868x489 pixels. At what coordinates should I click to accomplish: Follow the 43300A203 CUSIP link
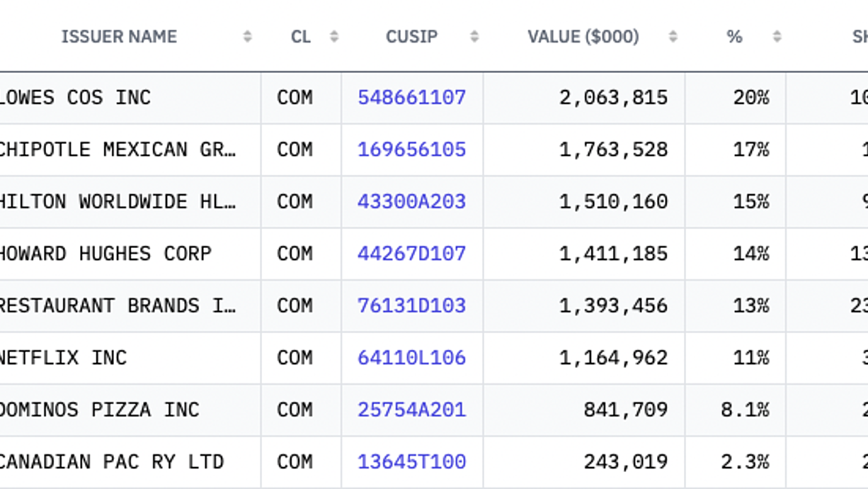(412, 202)
